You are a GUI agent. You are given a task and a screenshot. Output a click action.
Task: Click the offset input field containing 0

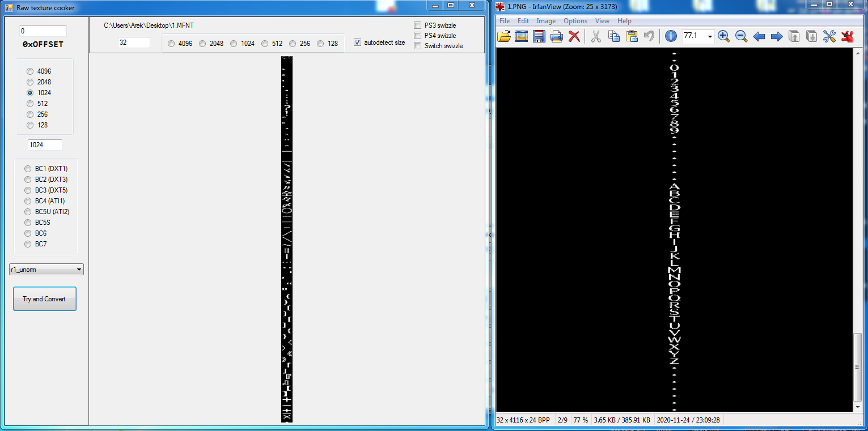point(43,31)
